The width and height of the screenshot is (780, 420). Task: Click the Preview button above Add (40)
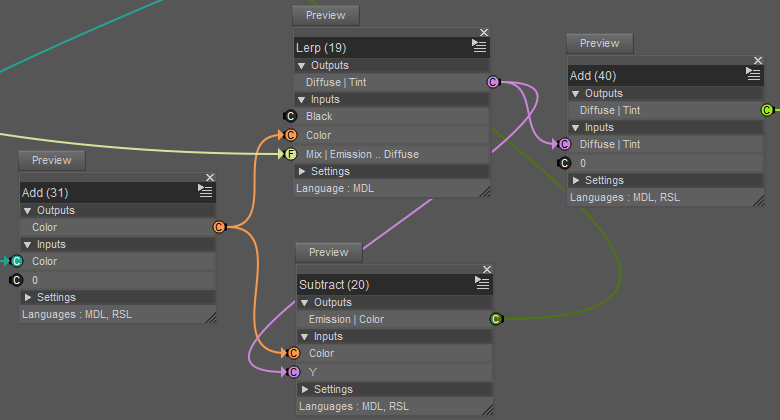click(x=599, y=43)
